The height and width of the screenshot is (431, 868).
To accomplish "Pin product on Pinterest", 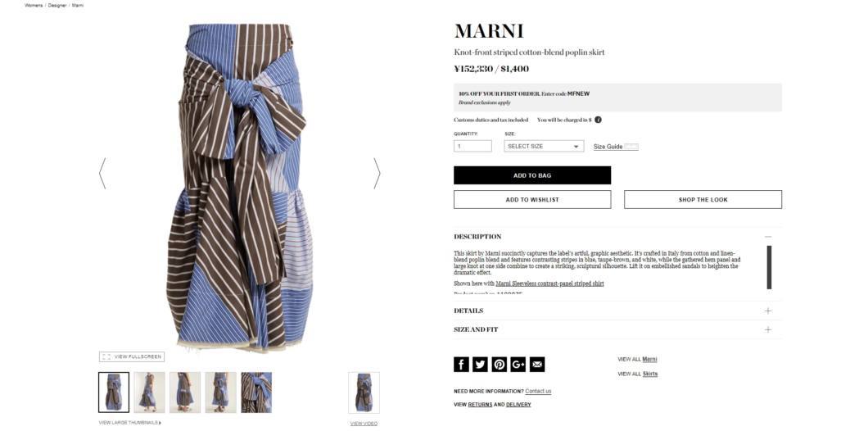I will coord(500,364).
